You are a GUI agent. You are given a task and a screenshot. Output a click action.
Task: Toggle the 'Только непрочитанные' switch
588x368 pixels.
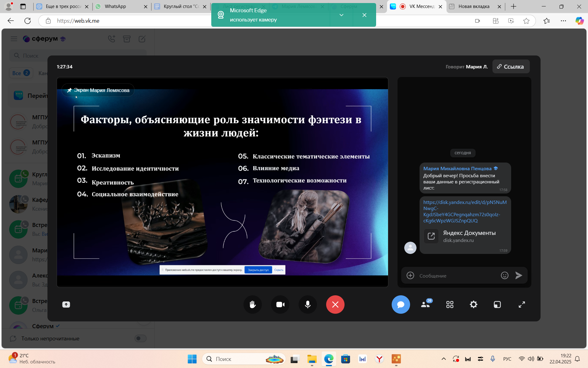[x=140, y=338]
